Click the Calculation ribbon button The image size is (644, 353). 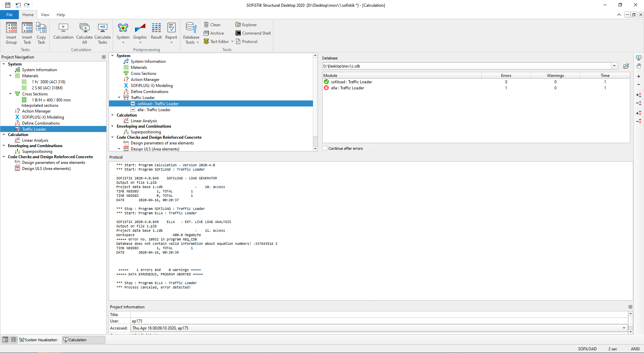coord(63,31)
